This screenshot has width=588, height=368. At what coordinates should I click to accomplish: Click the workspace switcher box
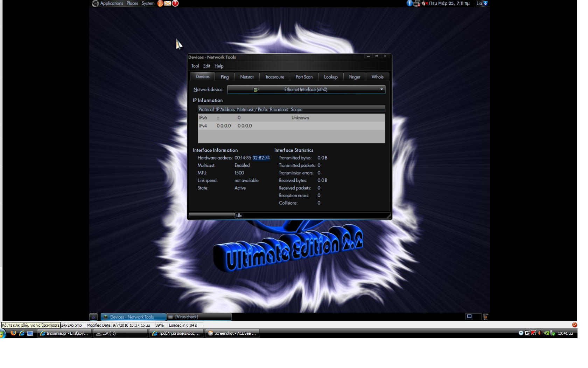[x=473, y=316]
